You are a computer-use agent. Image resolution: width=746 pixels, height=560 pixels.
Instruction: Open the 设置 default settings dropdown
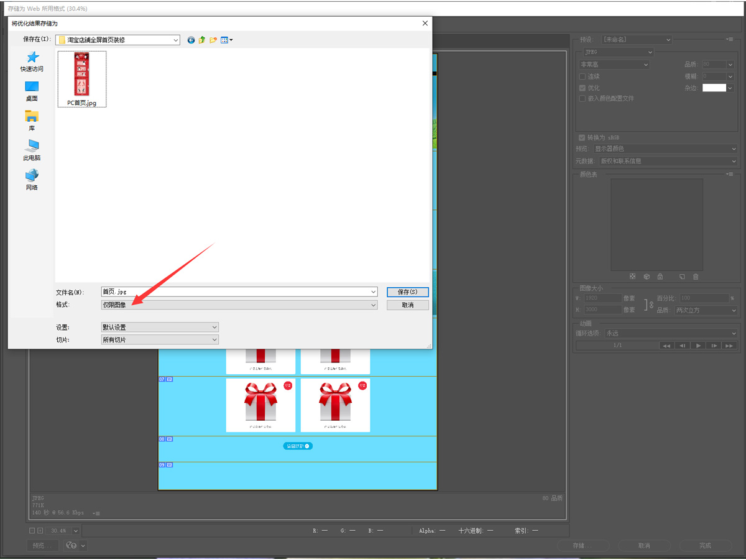(x=160, y=327)
